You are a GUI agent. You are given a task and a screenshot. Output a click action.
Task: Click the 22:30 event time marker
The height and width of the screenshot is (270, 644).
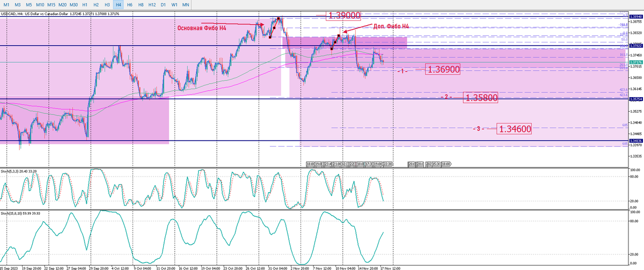[x=388, y=164]
